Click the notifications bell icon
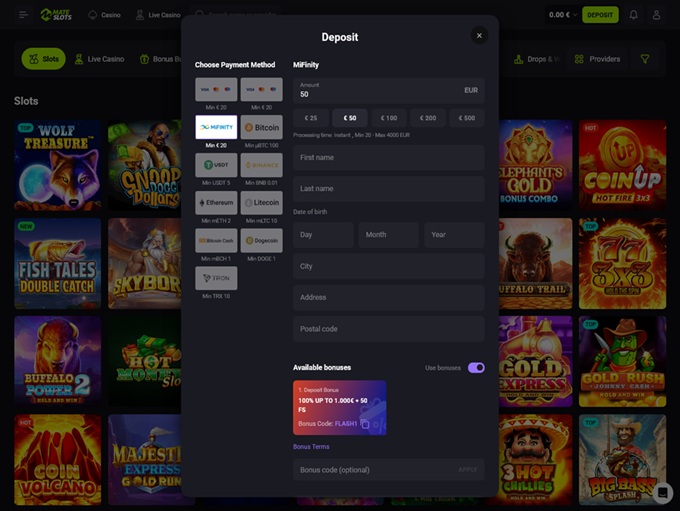Screen dimensions: 680x511 click(633, 15)
